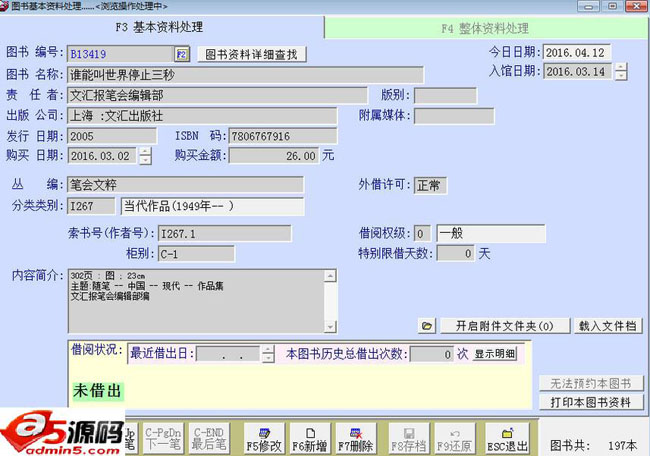Click 显示明细 show details button

[x=495, y=354]
